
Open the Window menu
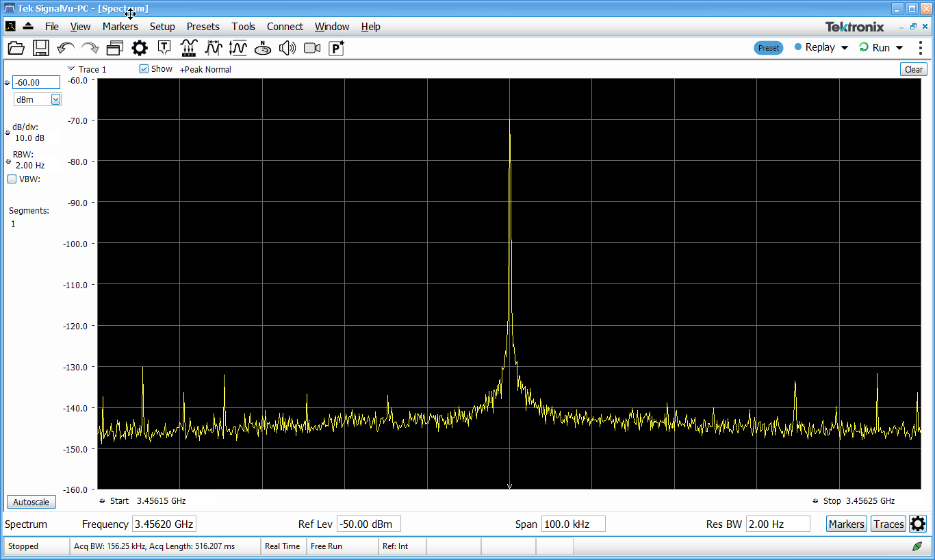[332, 27]
